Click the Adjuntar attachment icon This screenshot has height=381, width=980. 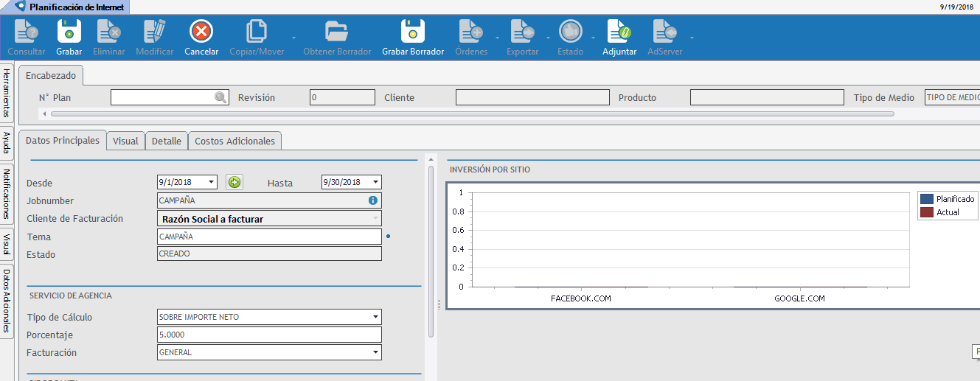(x=619, y=32)
